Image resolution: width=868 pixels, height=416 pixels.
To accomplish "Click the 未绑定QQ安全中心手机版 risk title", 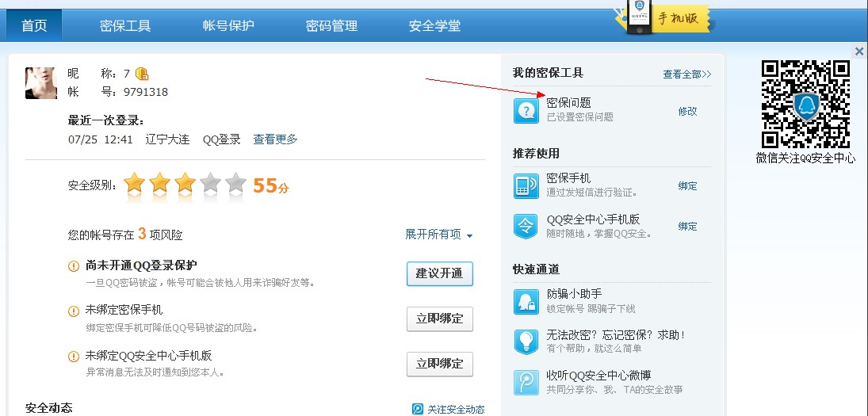I will (148, 356).
